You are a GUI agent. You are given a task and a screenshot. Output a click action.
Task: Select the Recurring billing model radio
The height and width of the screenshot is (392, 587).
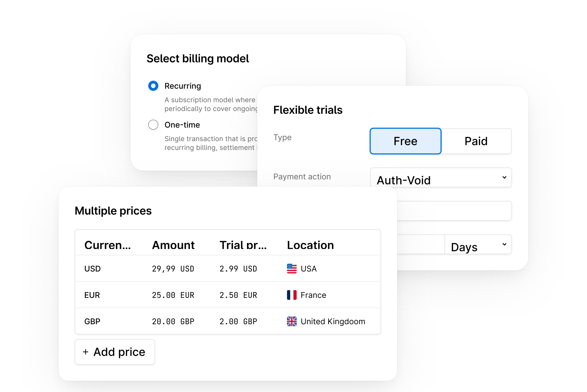153,86
